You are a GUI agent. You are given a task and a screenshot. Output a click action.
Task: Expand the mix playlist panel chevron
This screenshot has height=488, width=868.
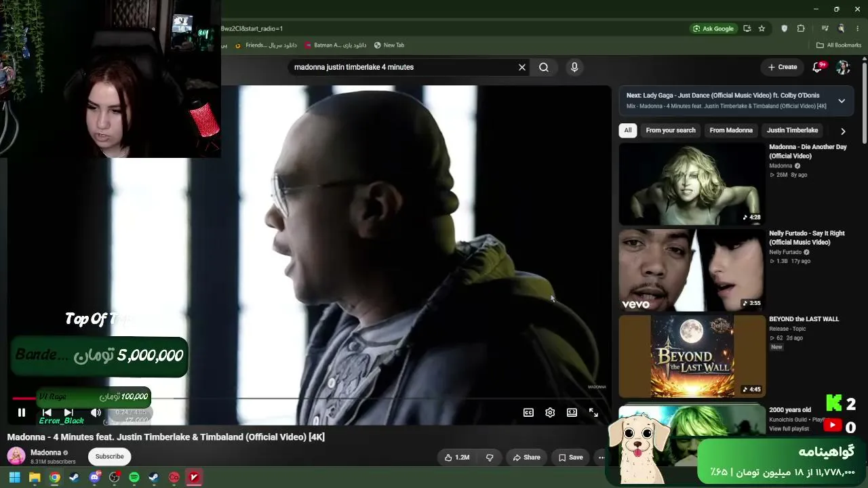(842, 101)
